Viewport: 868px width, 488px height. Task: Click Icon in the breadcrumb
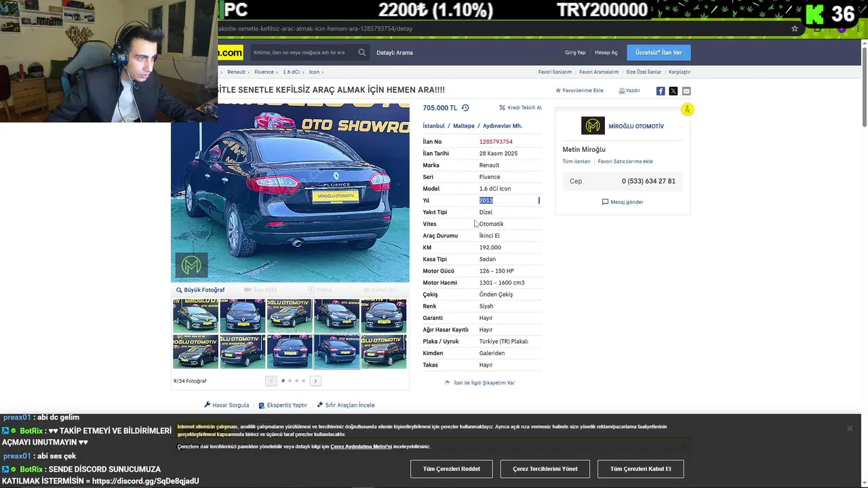coord(314,72)
